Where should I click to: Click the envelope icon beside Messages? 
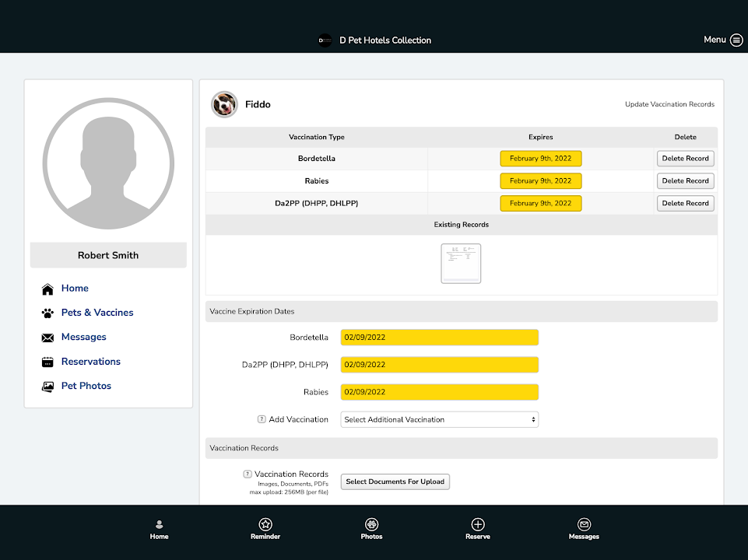[47, 338]
